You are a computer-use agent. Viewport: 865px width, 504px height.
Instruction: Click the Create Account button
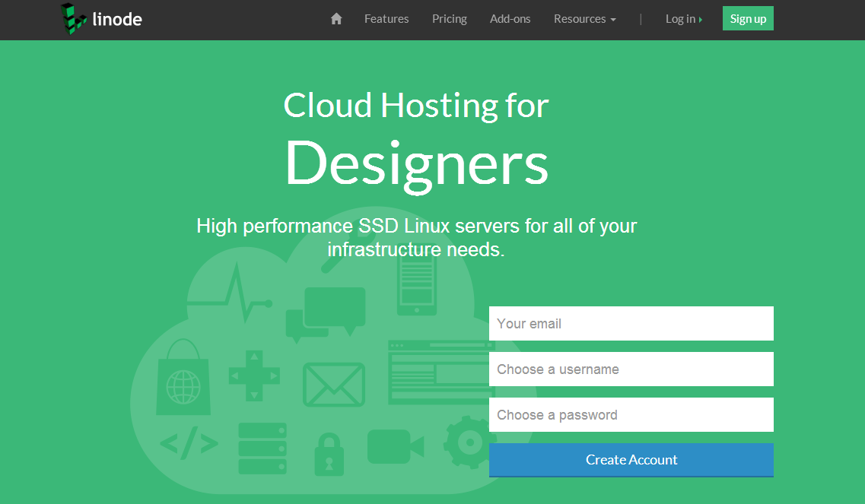coord(631,459)
